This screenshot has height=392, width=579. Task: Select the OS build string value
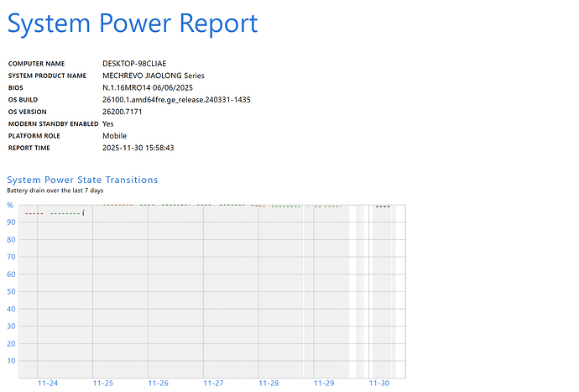coord(176,100)
